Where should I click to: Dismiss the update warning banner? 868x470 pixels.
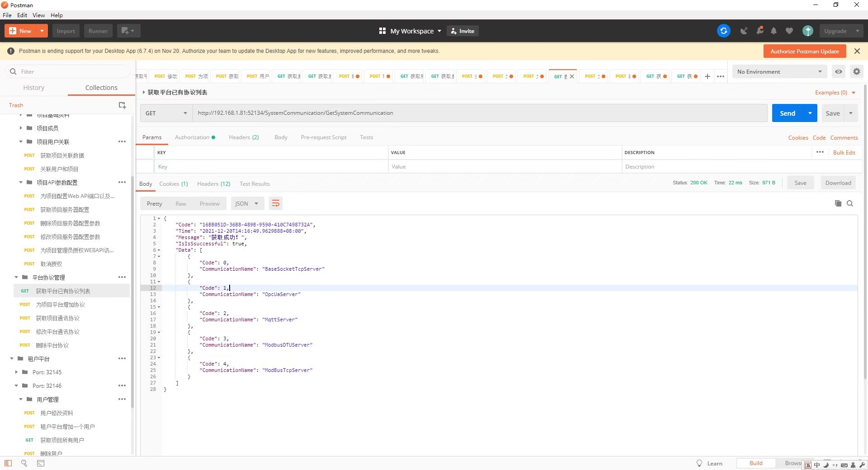coord(857,51)
